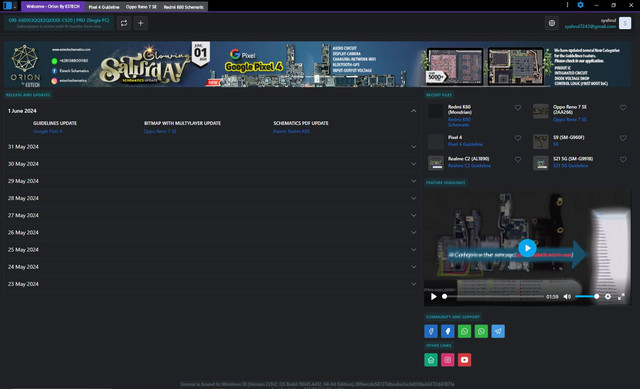Open Xiaomi Redmi K60 link under Schematics PDF
This screenshot has height=389, width=640.
pyautogui.click(x=291, y=131)
